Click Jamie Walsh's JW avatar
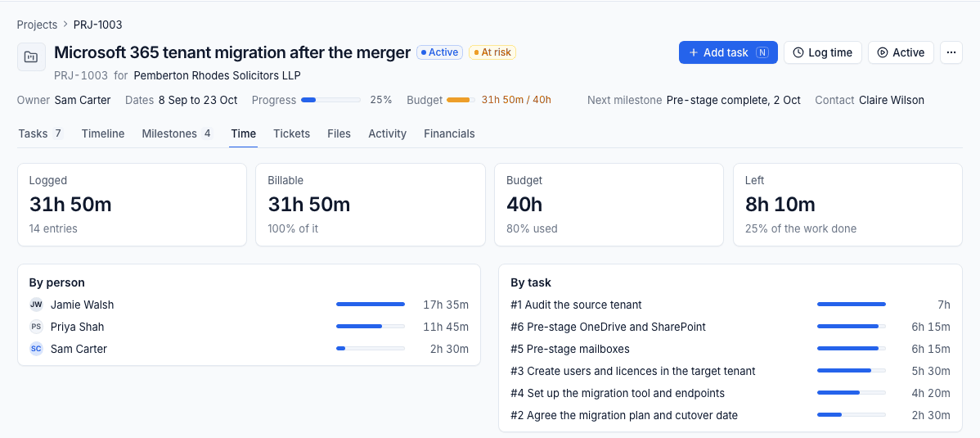This screenshot has width=980, height=438. (x=36, y=305)
